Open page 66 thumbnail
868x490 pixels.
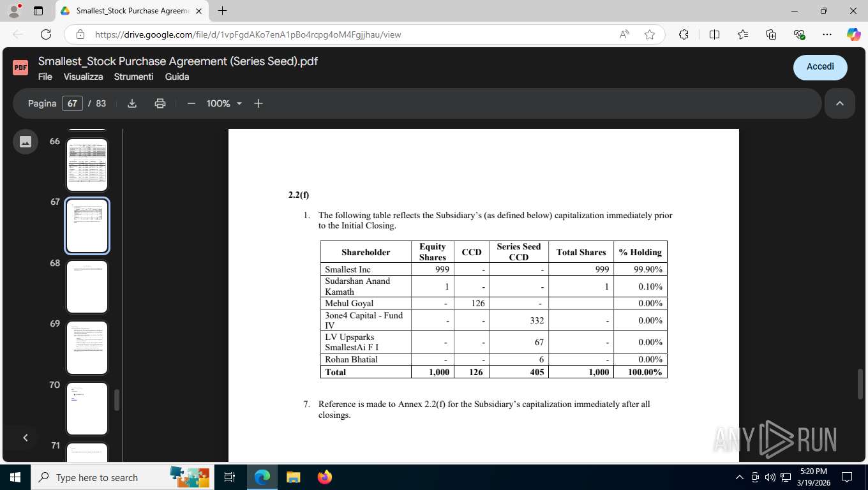pos(87,164)
